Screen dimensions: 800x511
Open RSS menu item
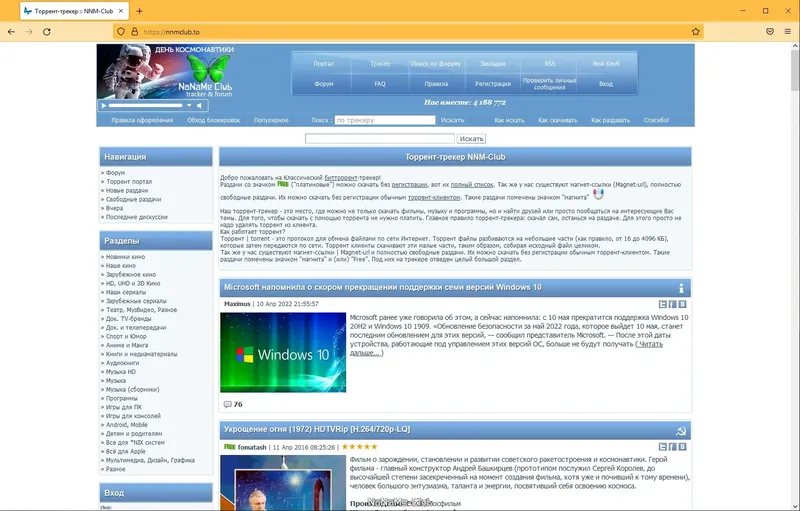[549, 64]
